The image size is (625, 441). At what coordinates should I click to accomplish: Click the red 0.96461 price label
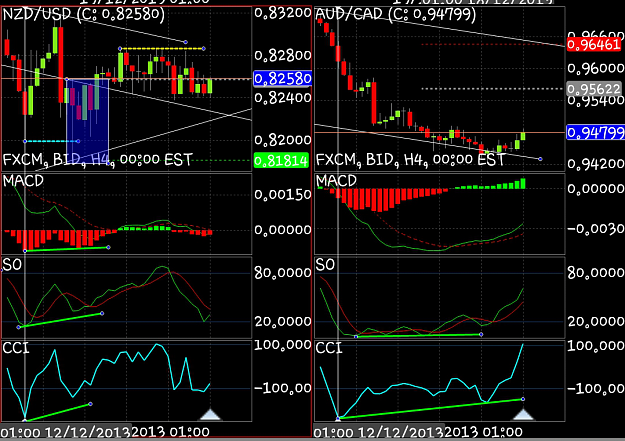pyautogui.click(x=594, y=44)
